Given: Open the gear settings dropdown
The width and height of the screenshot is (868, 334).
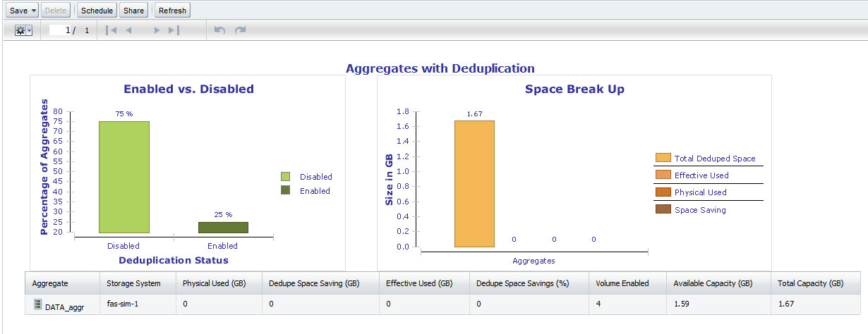Looking at the screenshot, I should tap(23, 31).
